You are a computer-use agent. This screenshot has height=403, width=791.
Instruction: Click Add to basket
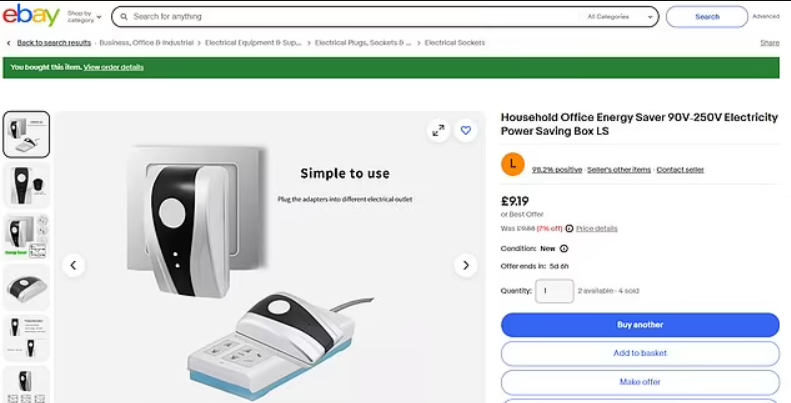pyautogui.click(x=640, y=354)
